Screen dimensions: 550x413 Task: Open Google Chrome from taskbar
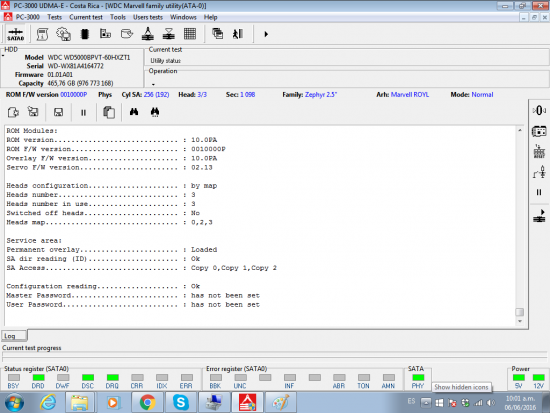pos(148,402)
